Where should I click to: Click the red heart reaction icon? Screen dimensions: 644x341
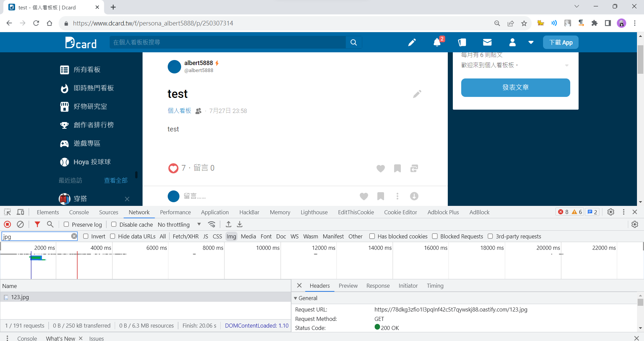173,168
